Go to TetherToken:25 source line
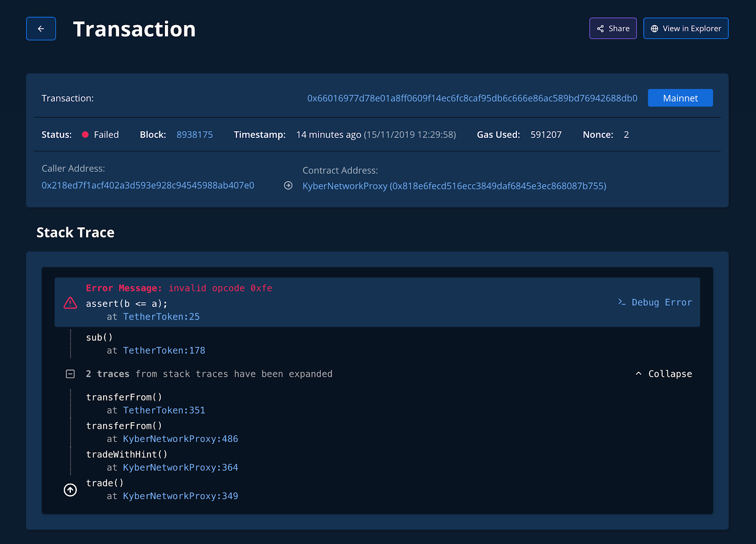 (161, 317)
